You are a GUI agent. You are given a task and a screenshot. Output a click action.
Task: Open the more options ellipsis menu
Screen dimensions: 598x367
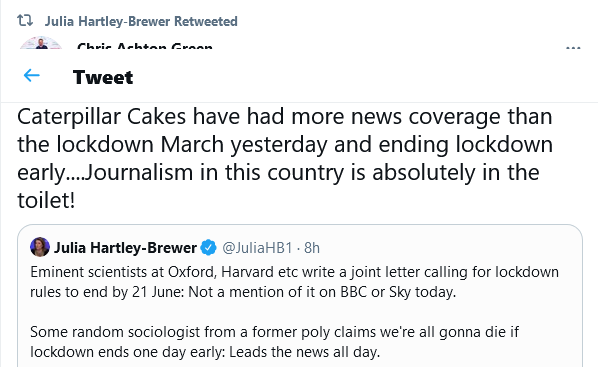573,48
